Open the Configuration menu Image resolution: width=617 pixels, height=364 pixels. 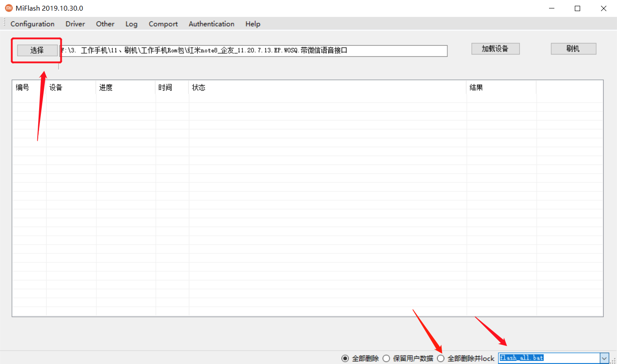click(x=32, y=24)
